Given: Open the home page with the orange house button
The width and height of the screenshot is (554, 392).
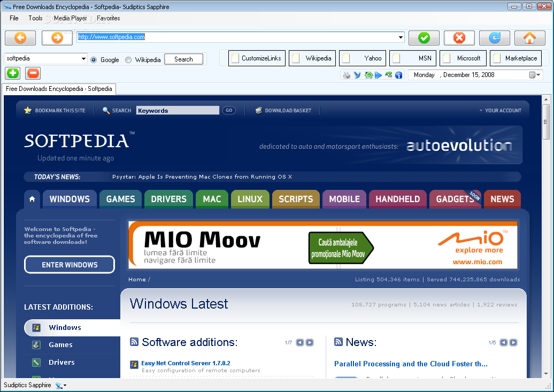Looking at the screenshot, I should coord(529,38).
